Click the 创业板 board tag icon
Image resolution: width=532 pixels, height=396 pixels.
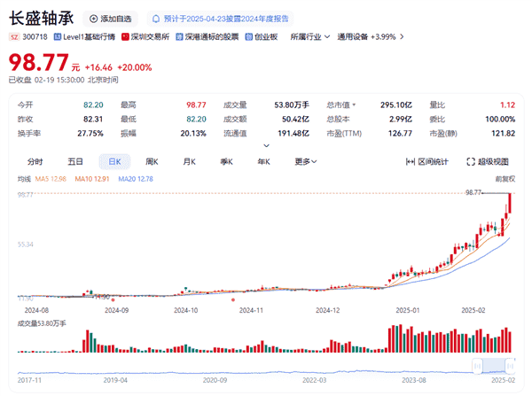tap(249, 37)
